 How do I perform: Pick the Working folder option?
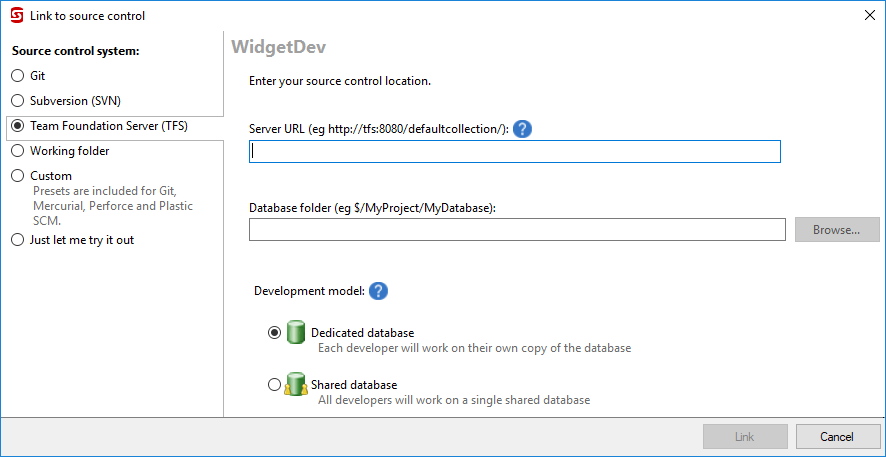coord(17,151)
